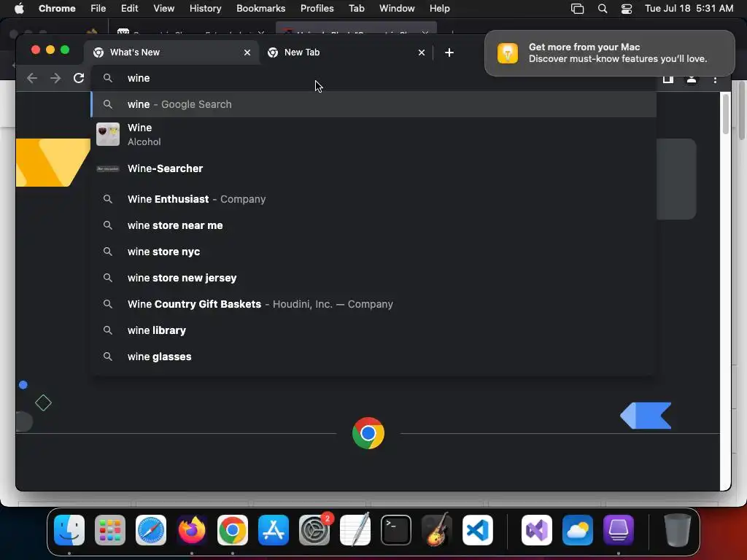Viewport: 747px width, 560px height.
Task: Click the Chrome back arrow button
Action: click(x=32, y=78)
